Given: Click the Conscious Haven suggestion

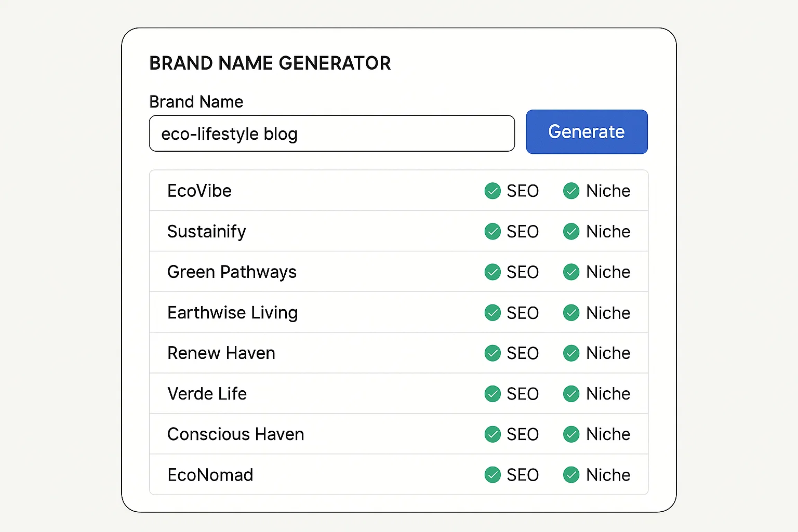Looking at the screenshot, I should (x=235, y=434).
